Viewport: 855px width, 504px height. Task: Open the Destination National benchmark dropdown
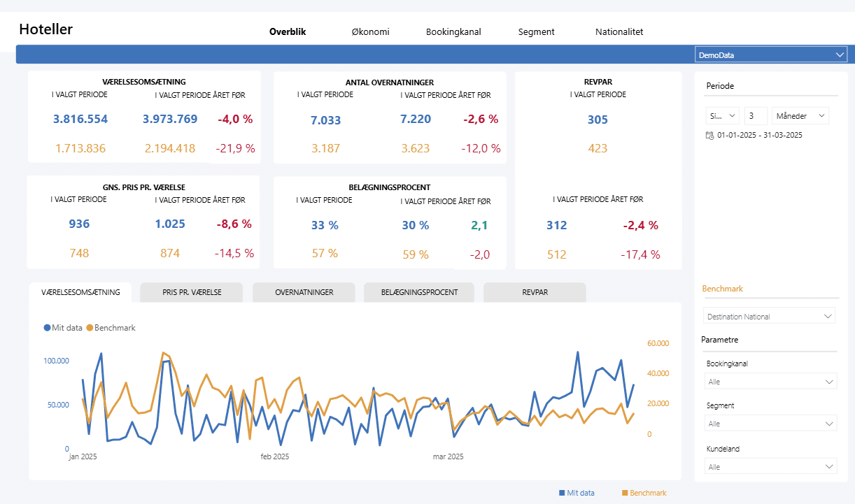coord(769,317)
